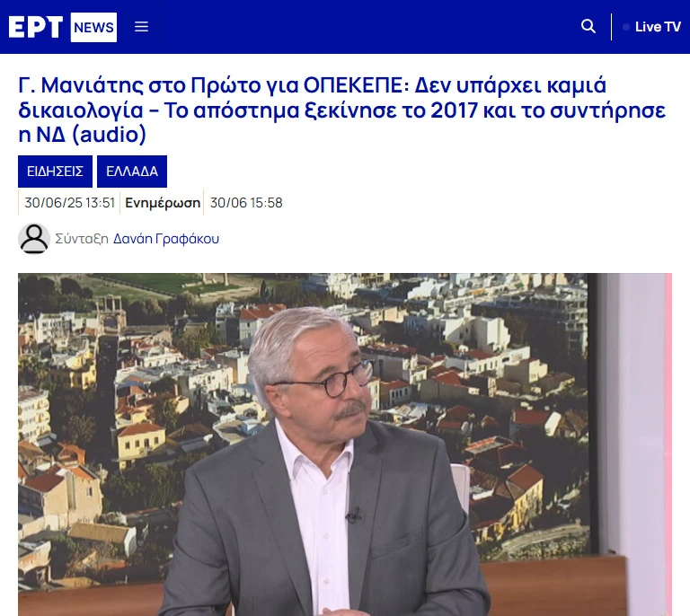The image size is (690, 616).
Task: Open author Δανάη Γραφάκου's page
Action: tap(166, 239)
